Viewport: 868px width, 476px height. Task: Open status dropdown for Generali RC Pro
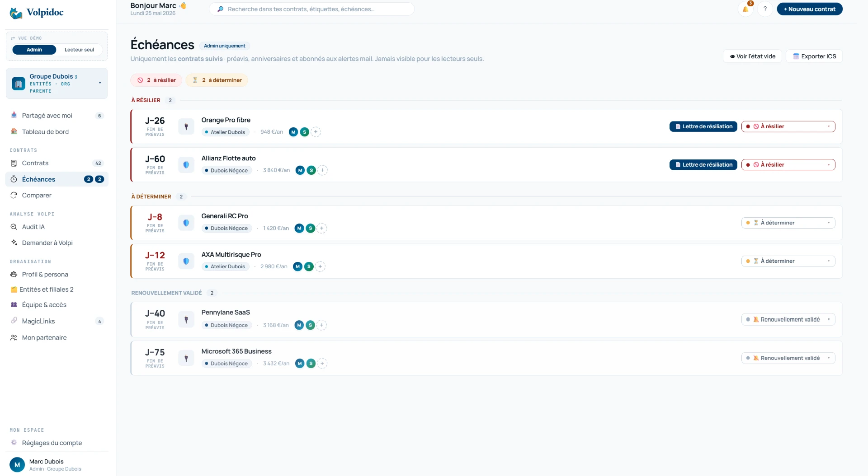pyautogui.click(x=788, y=223)
